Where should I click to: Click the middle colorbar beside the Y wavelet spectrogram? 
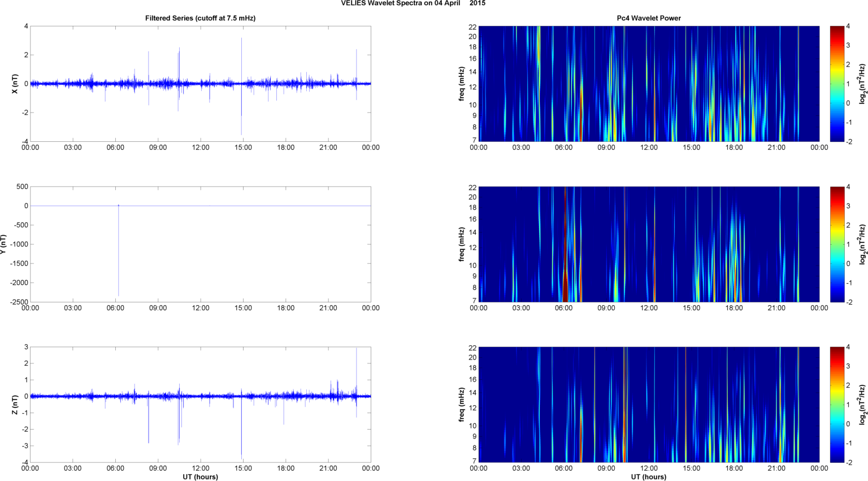point(837,244)
